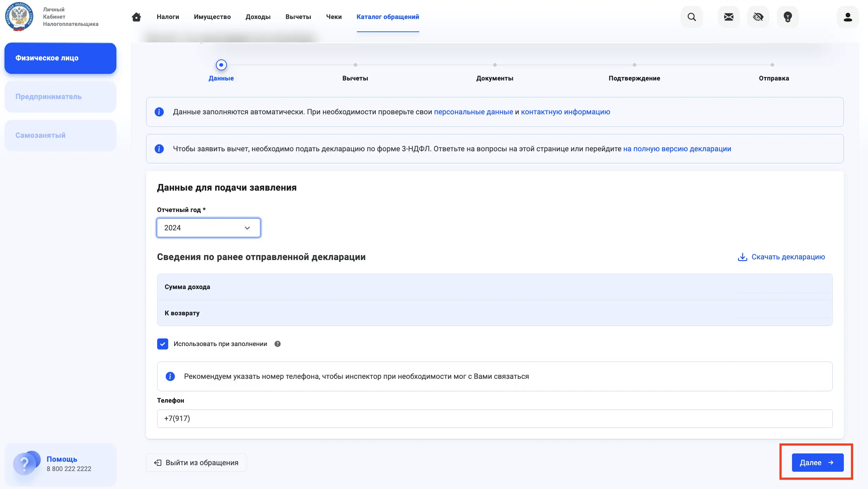Image resolution: width=868 pixels, height=489 pixels.
Task: Click the К возврату row
Action: pos(495,313)
